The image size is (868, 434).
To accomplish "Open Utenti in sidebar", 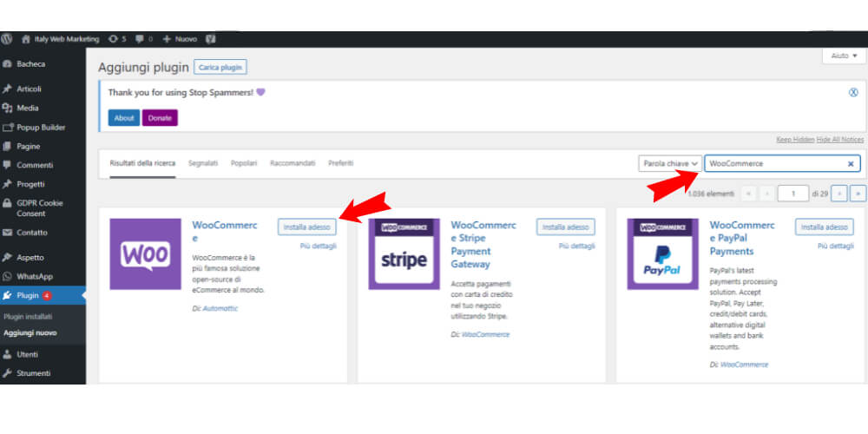I will coord(27,354).
